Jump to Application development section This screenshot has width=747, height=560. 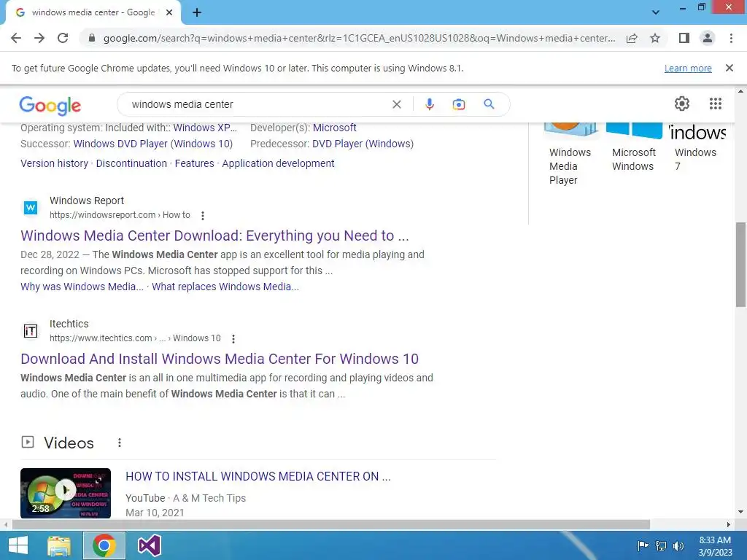tap(278, 163)
